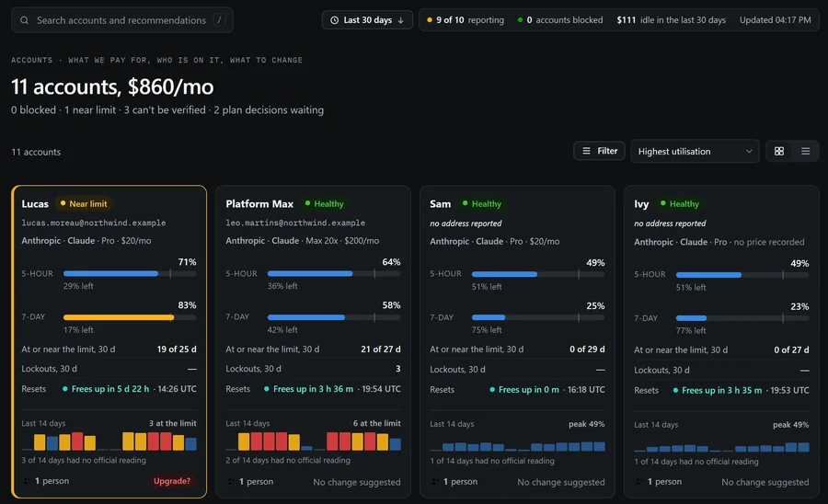Click the 2 plan decisions waiting summary
The image size is (828, 504).
(269, 109)
